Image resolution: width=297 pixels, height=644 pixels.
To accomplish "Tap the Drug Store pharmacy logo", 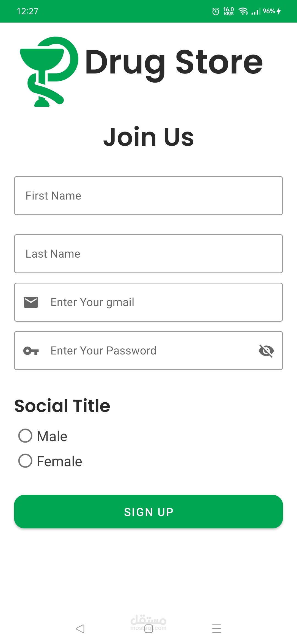I will (49, 72).
